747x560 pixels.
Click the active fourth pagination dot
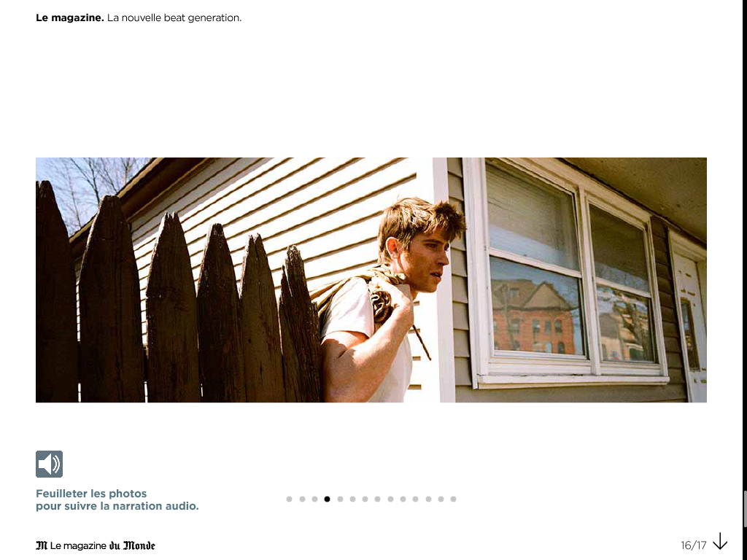[328, 499]
